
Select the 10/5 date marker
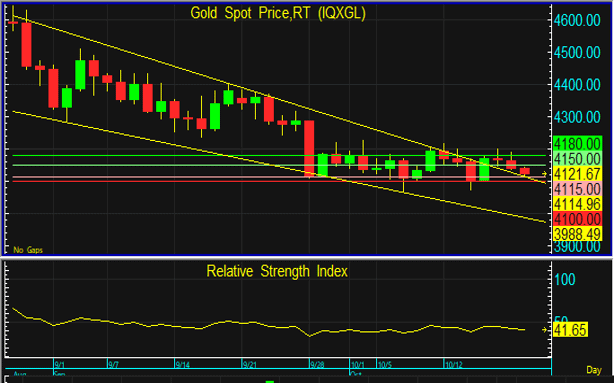[x=385, y=365]
